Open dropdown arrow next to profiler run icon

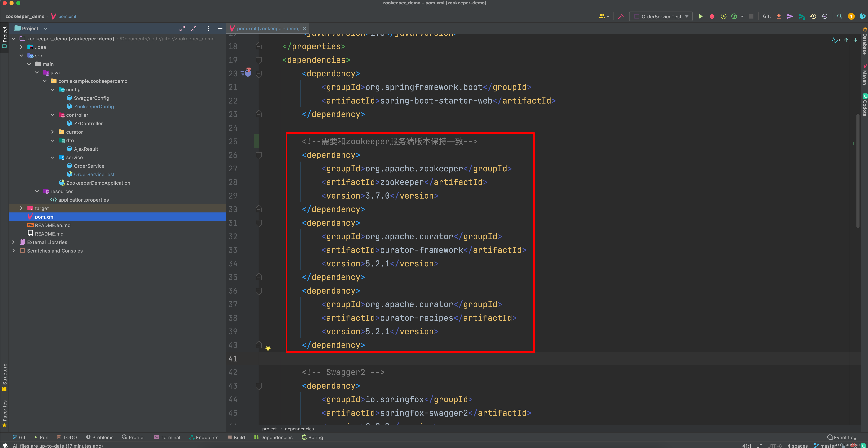click(742, 16)
